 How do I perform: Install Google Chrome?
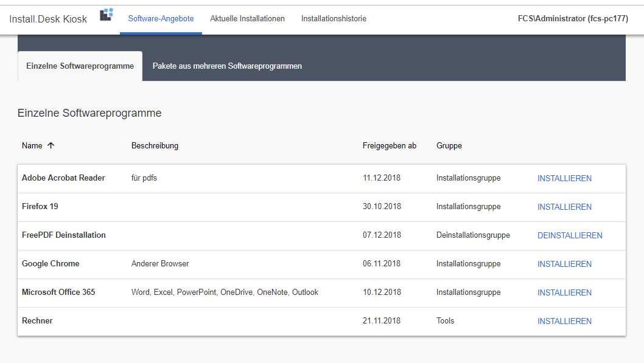tap(564, 264)
